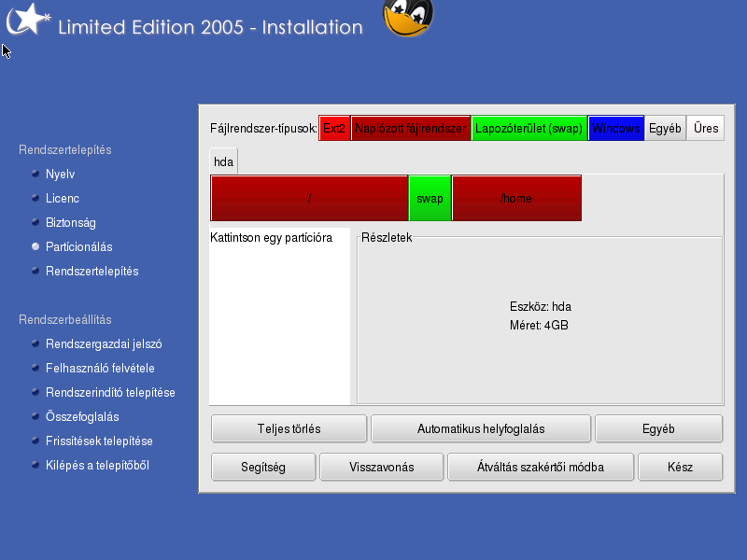
Task: Click the Mandriva star logo icon
Action: (x=28, y=19)
